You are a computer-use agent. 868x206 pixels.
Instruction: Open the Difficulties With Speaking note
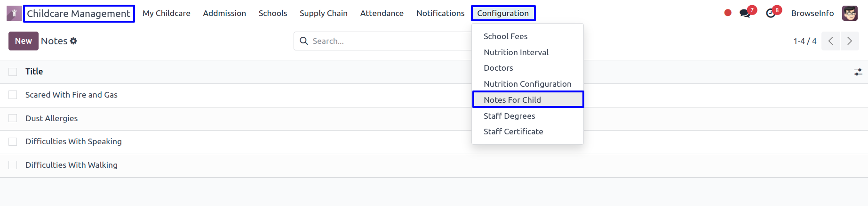coord(73,141)
